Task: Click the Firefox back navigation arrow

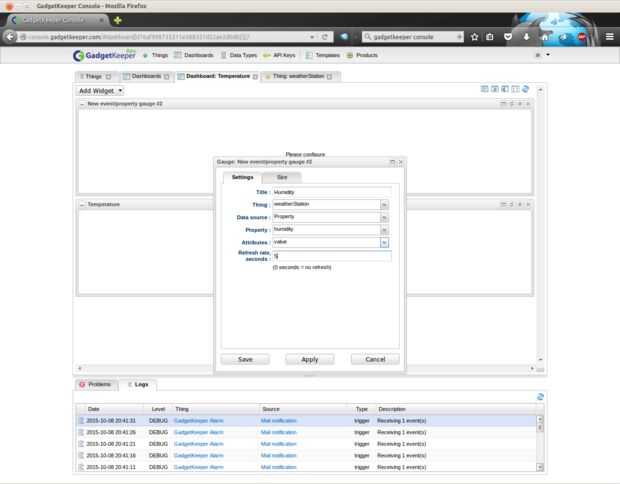Action: tap(9, 37)
